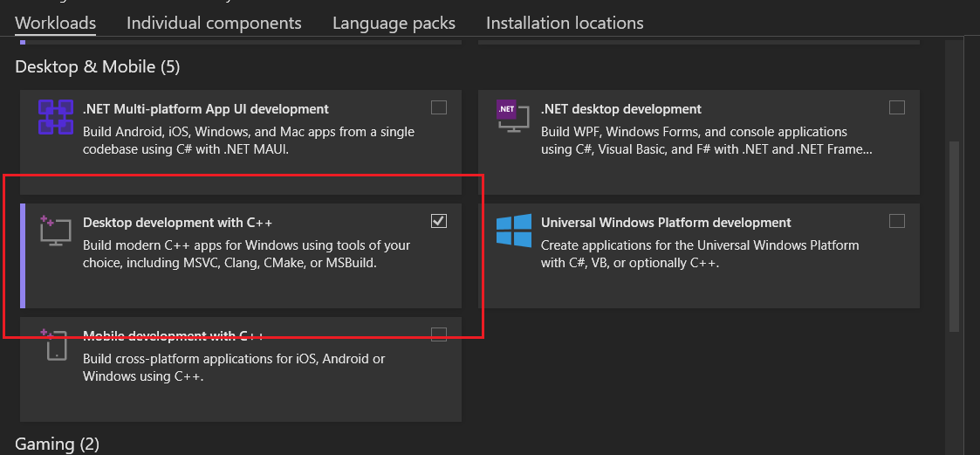This screenshot has height=455, width=980.
Task: Click the 'Gaming (2)' section heading
Action: [x=57, y=444]
